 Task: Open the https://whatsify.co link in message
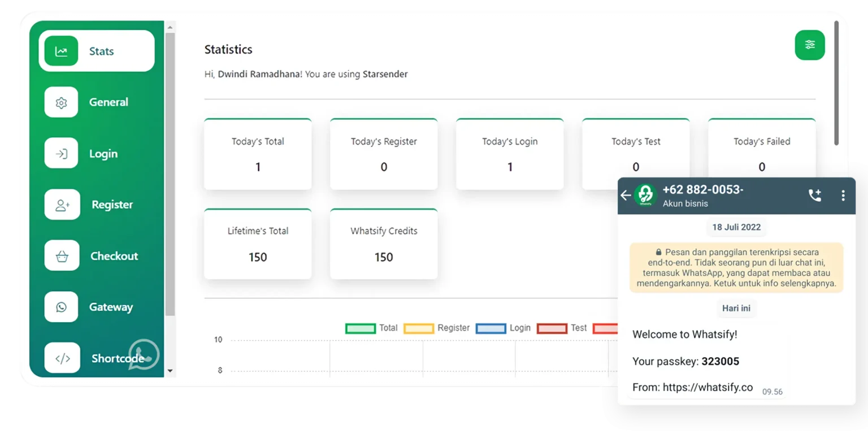(x=708, y=387)
